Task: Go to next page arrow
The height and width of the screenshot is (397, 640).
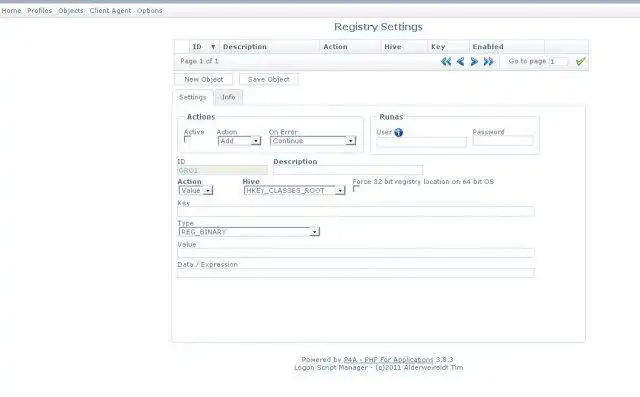Action: tap(474, 62)
